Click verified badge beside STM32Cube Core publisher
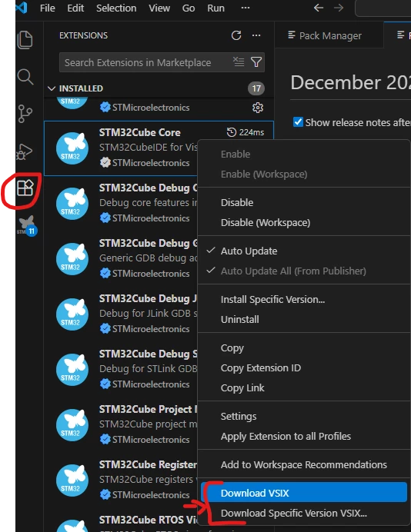 (105, 162)
